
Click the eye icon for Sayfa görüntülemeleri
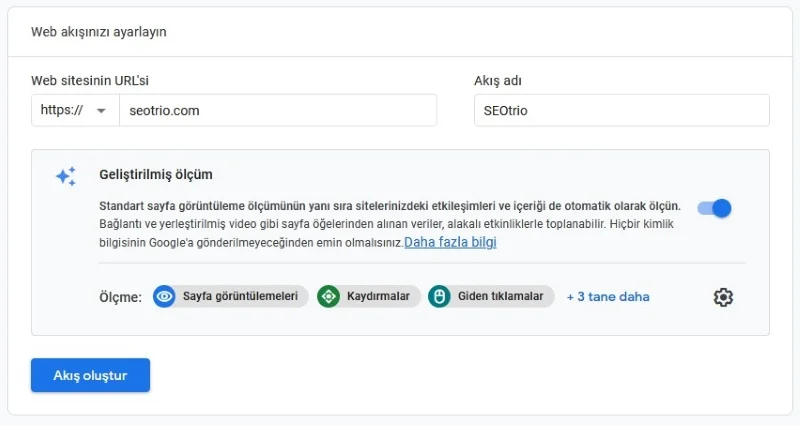(164, 297)
